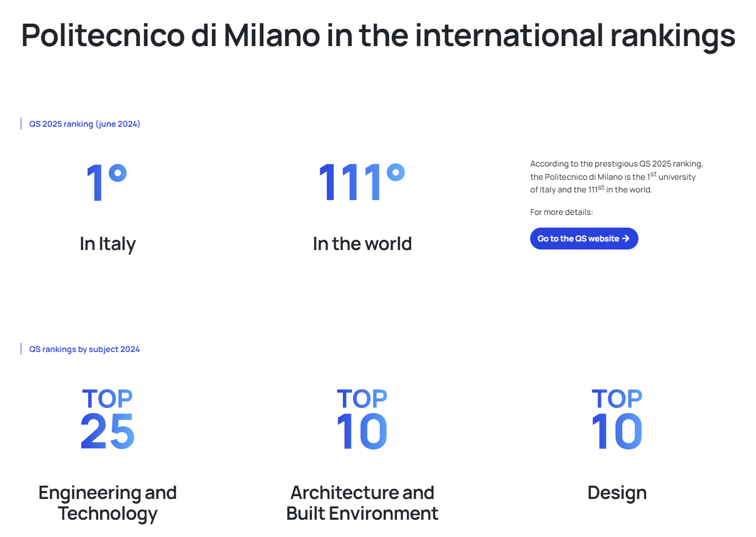Click the "Design" caption

pyautogui.click(x=617, y=493)
